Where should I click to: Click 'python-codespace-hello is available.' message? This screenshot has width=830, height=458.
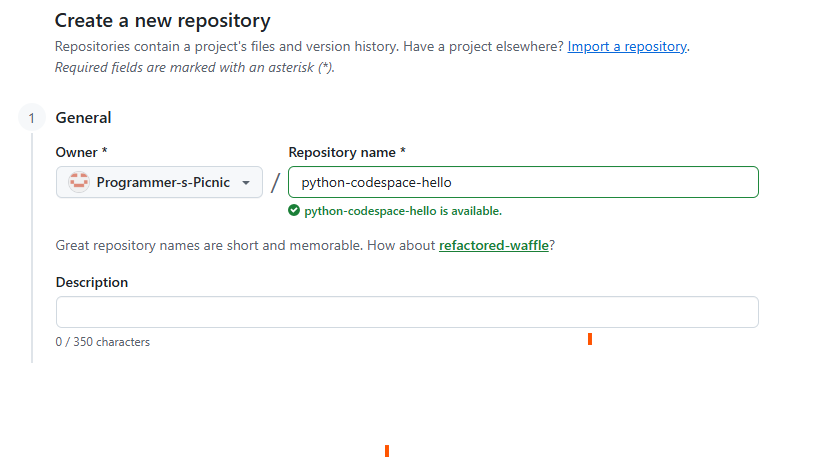(403, 211)
